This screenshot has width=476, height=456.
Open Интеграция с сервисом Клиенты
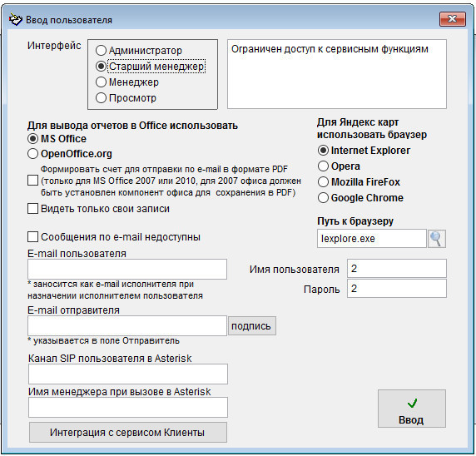(128, 433)
